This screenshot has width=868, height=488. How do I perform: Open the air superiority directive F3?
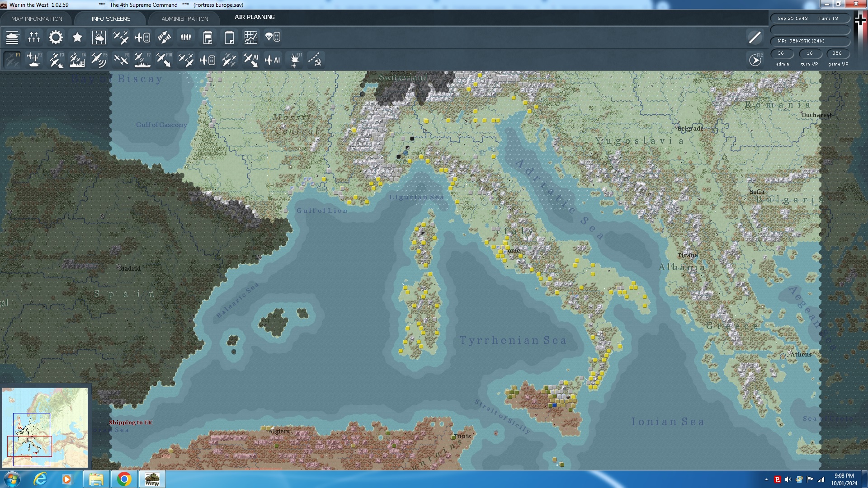click(55, 59)
